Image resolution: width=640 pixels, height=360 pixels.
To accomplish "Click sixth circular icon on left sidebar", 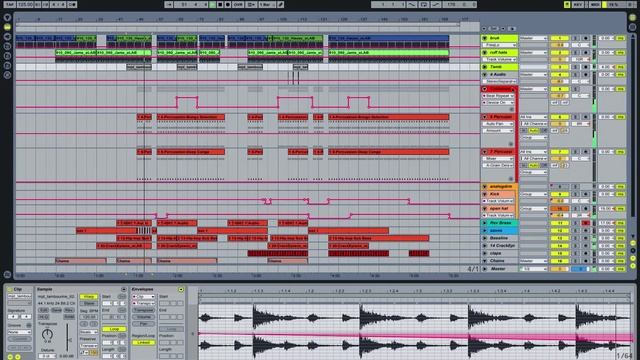I will pyautogui.click(x=7, y=65).
